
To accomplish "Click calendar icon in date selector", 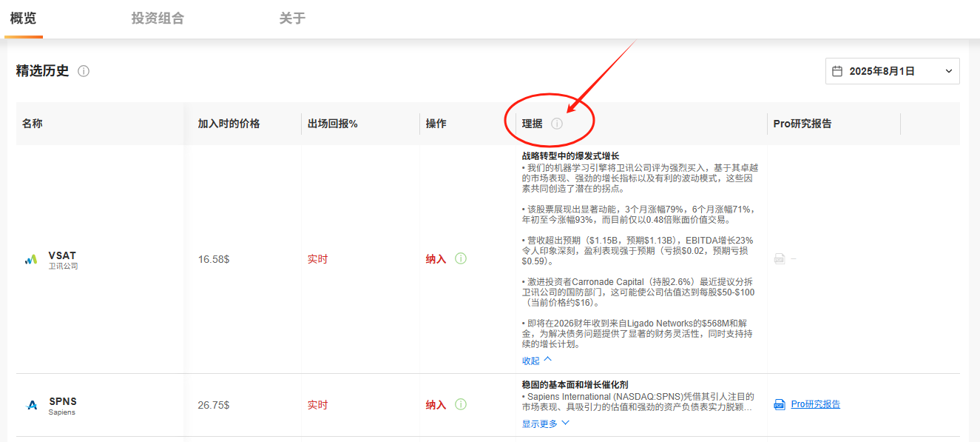I will coord(837,71).
